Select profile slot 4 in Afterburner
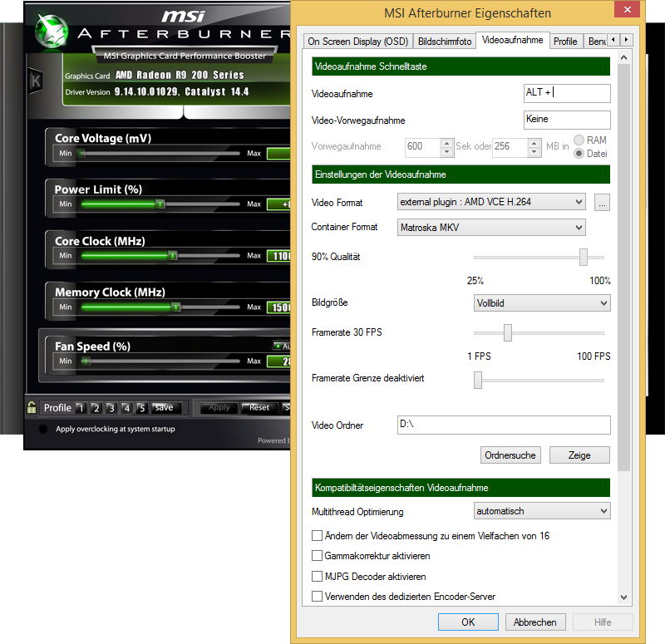Image resolution: width=665 pixels, height=644 pixels. click(126, 408)
